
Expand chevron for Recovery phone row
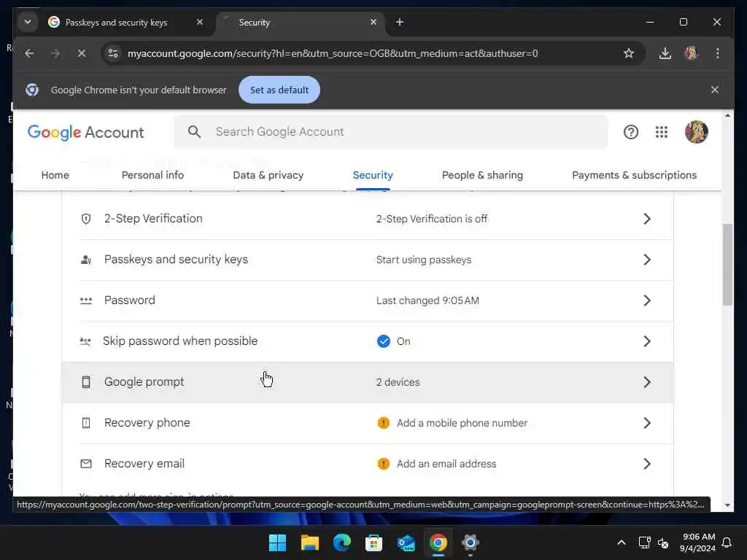click(x=646, y=423)
